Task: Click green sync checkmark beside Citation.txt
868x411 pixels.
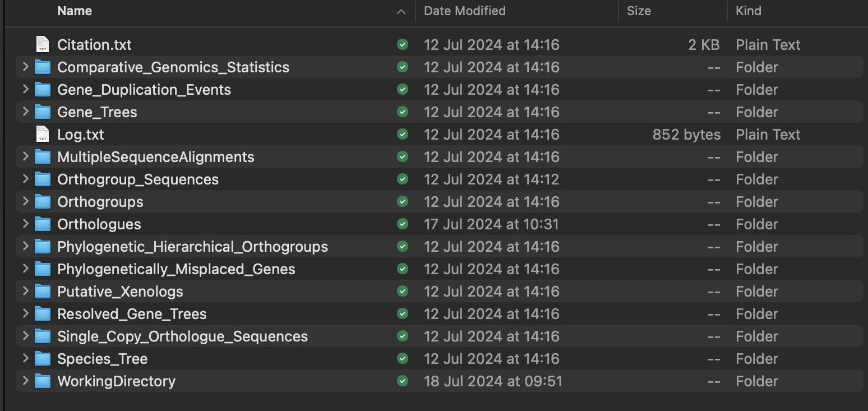Action: pyautogui.click(x=403, y=44)
